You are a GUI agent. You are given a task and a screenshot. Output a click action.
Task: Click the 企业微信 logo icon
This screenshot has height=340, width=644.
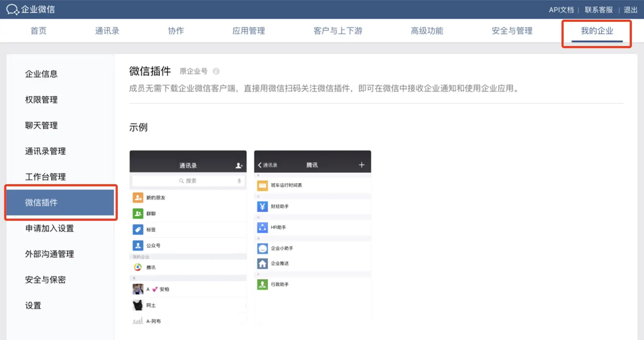12,10
